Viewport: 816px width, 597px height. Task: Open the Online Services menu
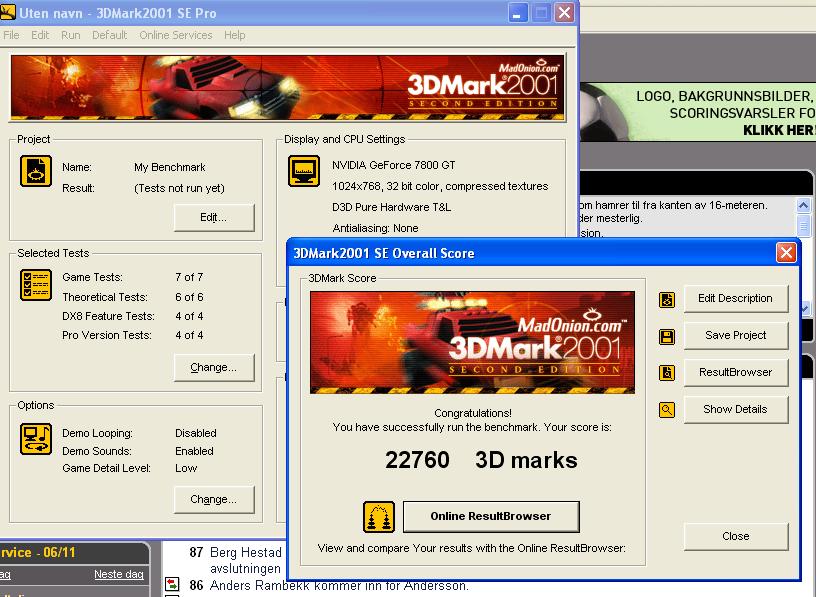click(x=175, y=35)
